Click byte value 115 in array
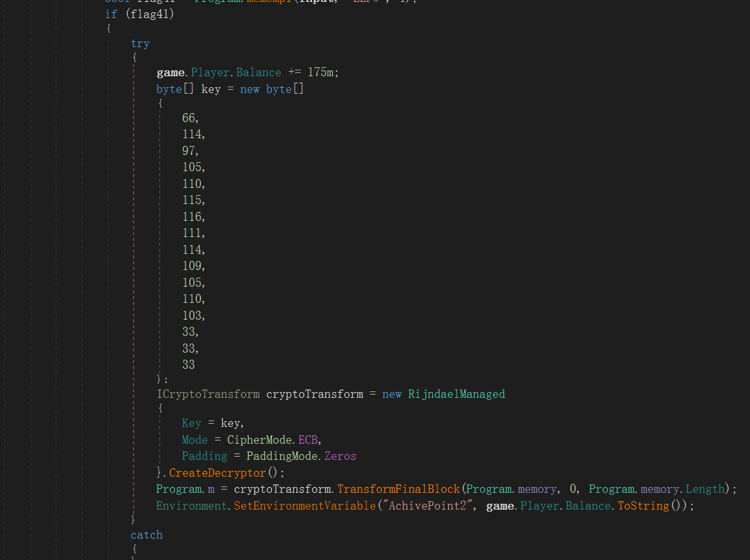750x560 pixels. click(x=192, y=200)
